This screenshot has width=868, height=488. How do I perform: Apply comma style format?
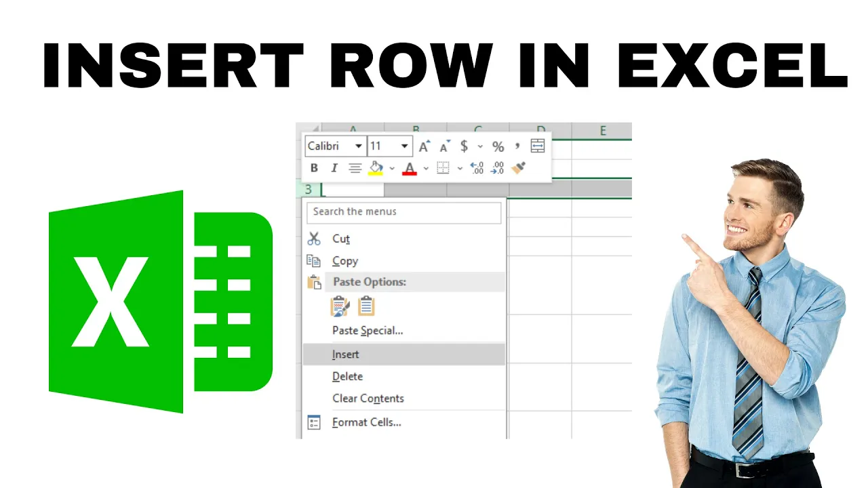tap(517, 145)
